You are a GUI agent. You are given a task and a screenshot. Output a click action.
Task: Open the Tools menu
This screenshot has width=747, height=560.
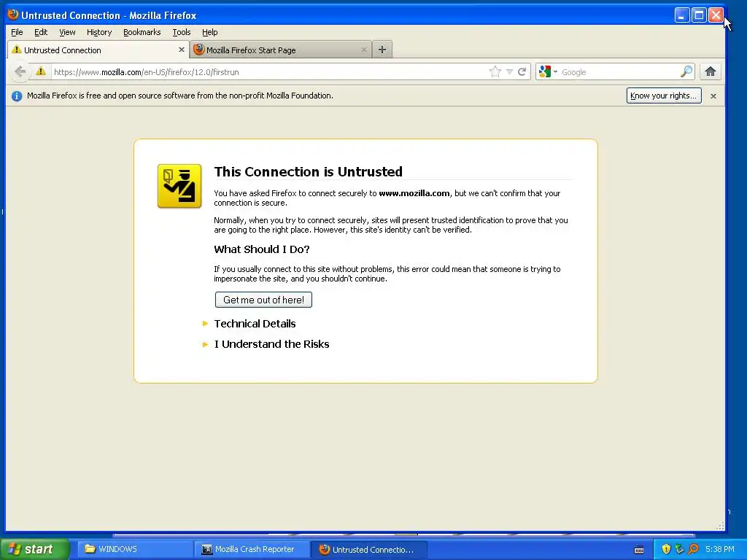click(182, 32)
